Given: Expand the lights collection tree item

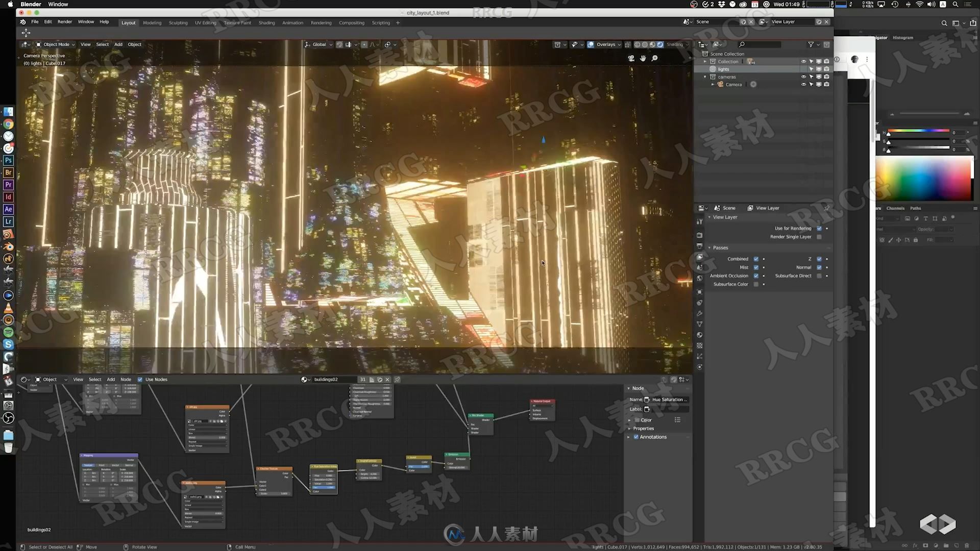Looking at the screenshot, I should tap(705, 69).
